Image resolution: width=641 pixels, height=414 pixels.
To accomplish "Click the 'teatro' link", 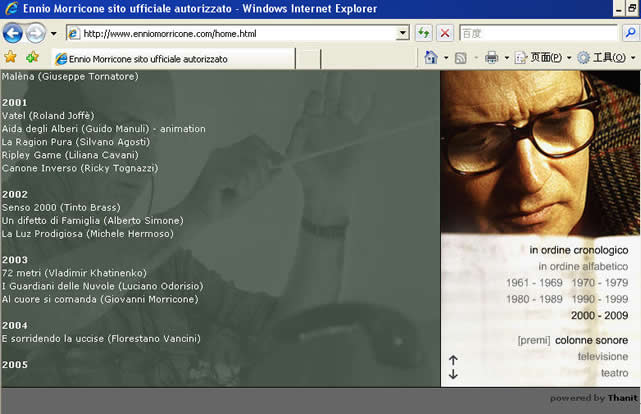I will (614, 373).
